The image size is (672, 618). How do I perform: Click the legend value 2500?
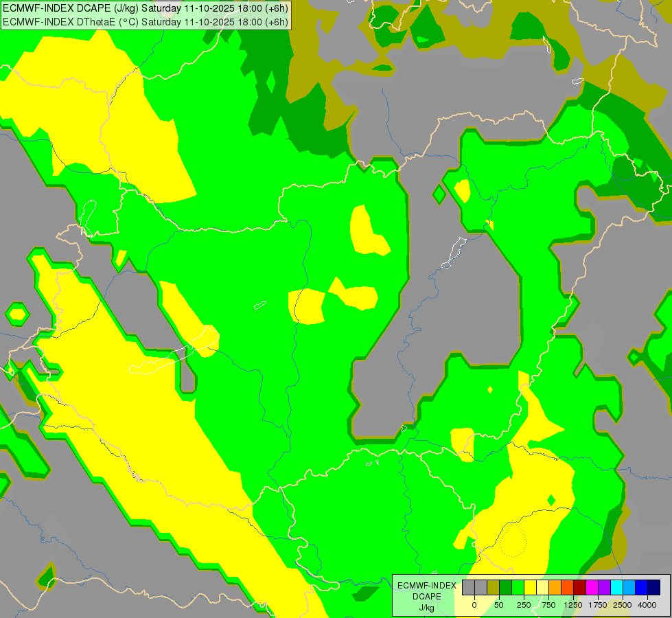click(623, 605)
